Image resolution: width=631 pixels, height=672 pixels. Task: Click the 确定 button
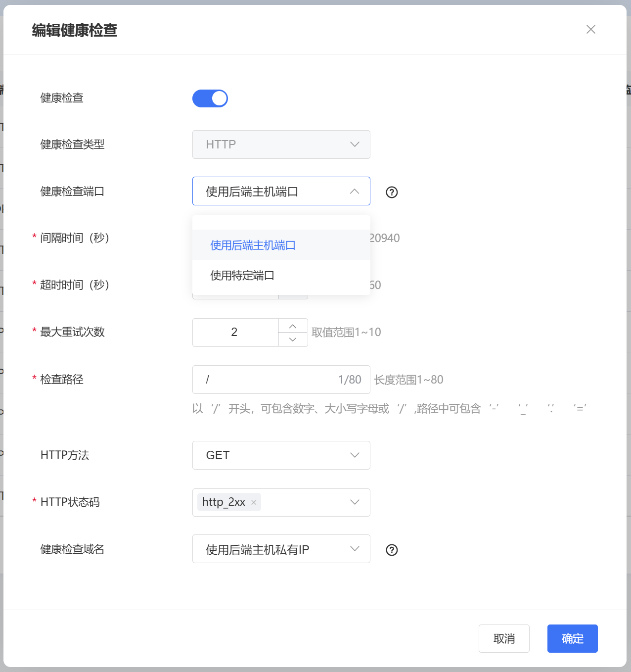tap(572, 639)
